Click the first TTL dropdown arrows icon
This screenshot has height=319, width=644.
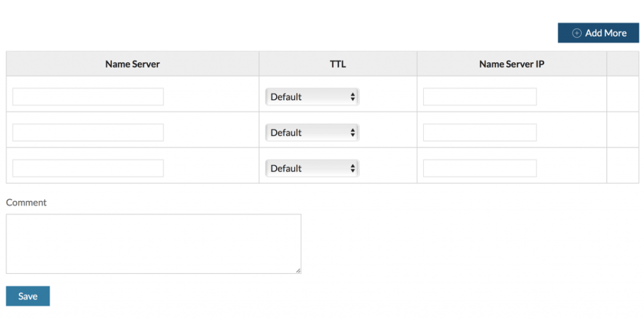pos(352,97)
